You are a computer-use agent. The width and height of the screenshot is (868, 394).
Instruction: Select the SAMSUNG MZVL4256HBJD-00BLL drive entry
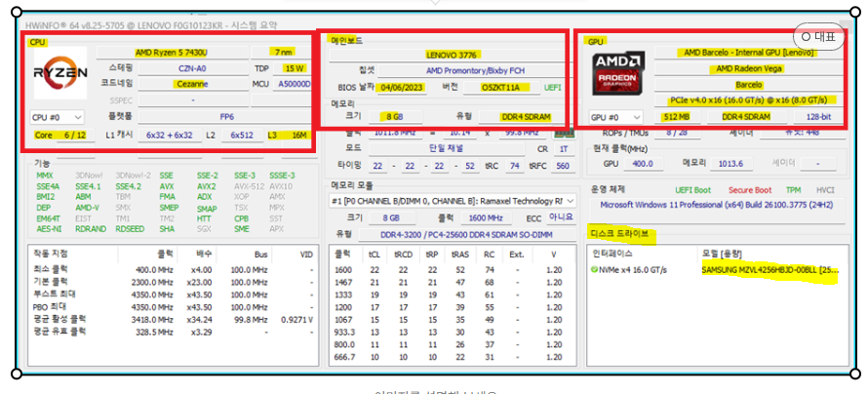click(x=770, y=270)
